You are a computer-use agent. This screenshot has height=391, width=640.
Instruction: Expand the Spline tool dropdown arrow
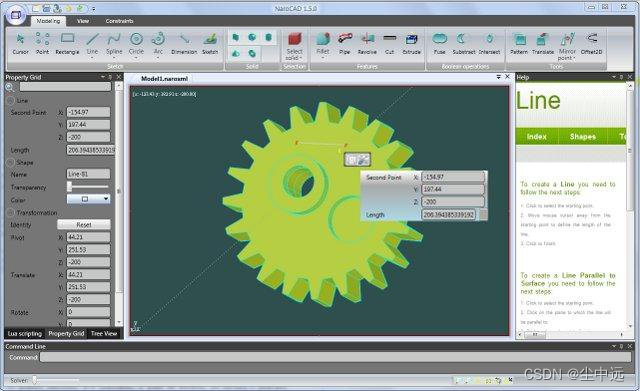[114, 58]
